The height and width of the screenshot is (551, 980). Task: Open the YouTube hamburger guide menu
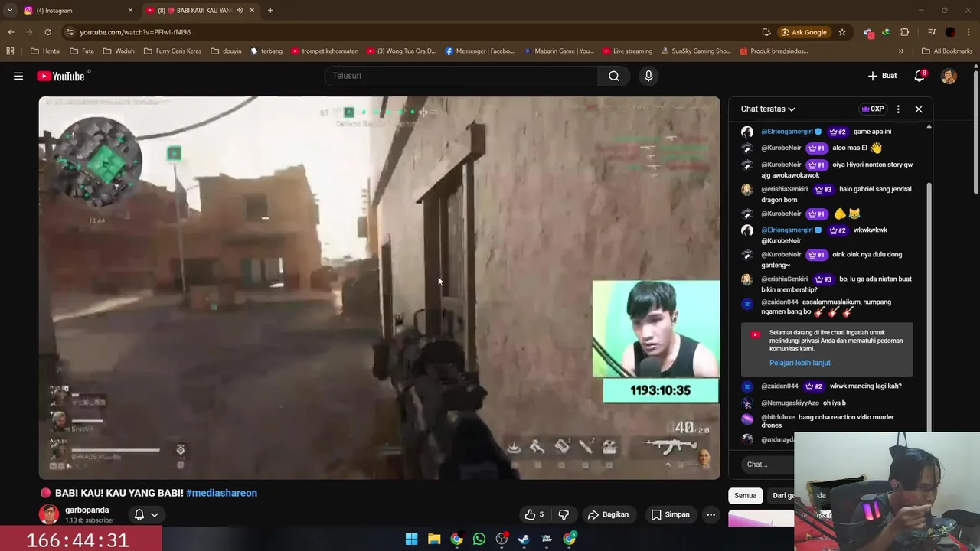(x=18, y=76)
